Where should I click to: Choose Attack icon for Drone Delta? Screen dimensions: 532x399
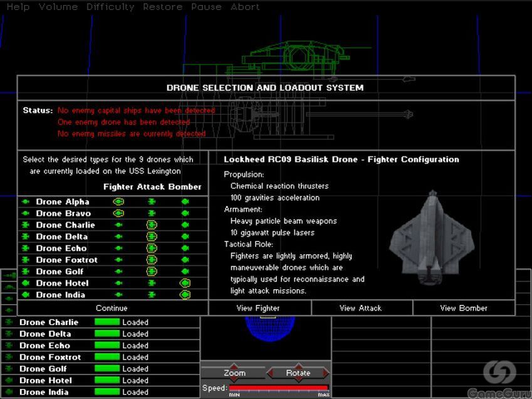click(x=152, y=237)
